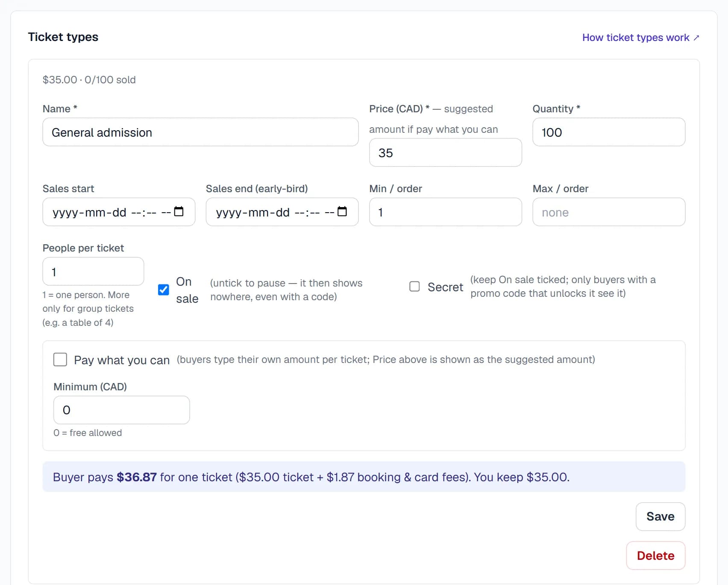The image size is (728, 585).
Task: Untick the On sale checkbox
Action: click(x=163, y=290)
